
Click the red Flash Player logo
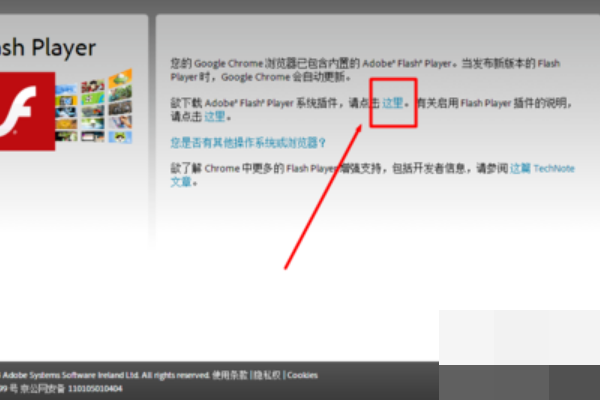[27, 111]
